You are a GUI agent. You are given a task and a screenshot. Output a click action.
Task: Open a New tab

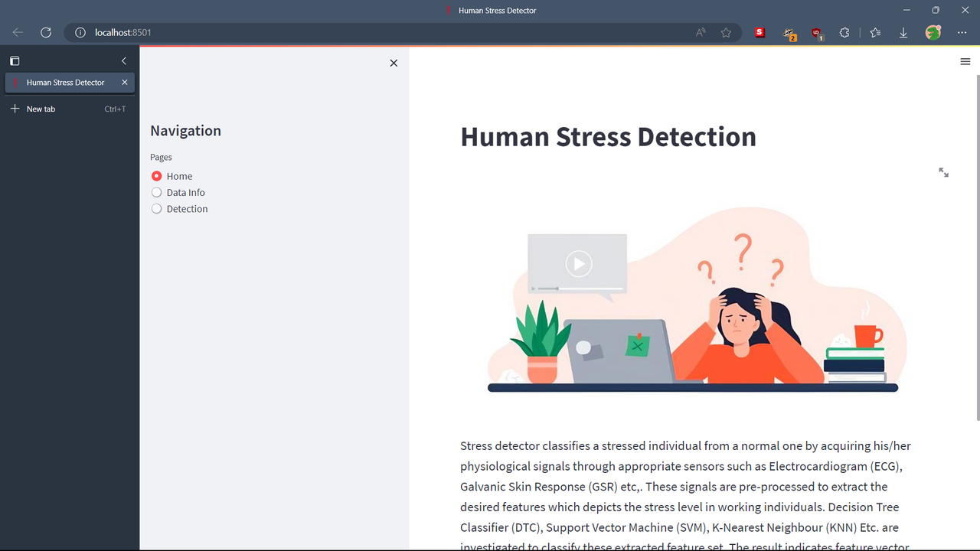point(69,109)
